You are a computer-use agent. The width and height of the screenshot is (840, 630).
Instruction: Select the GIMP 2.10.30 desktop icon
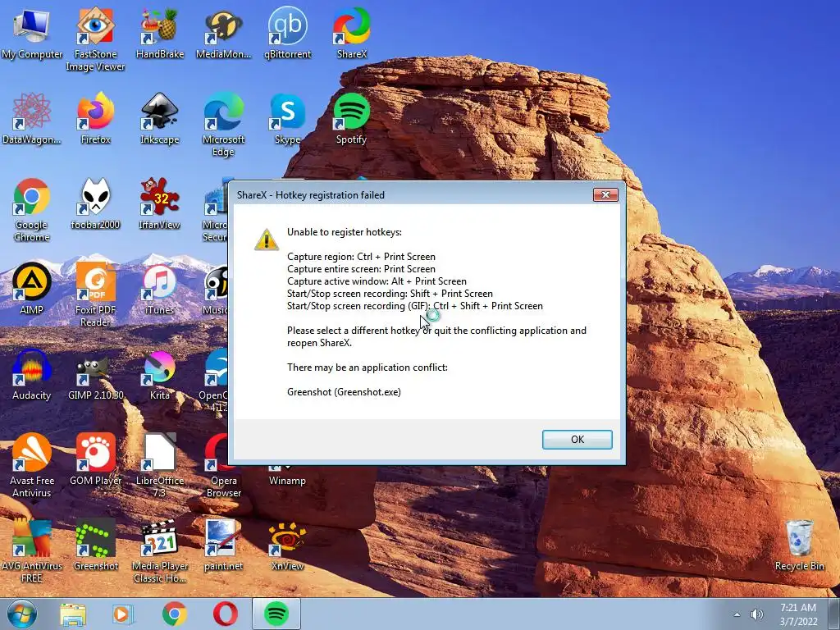point(95,376)
